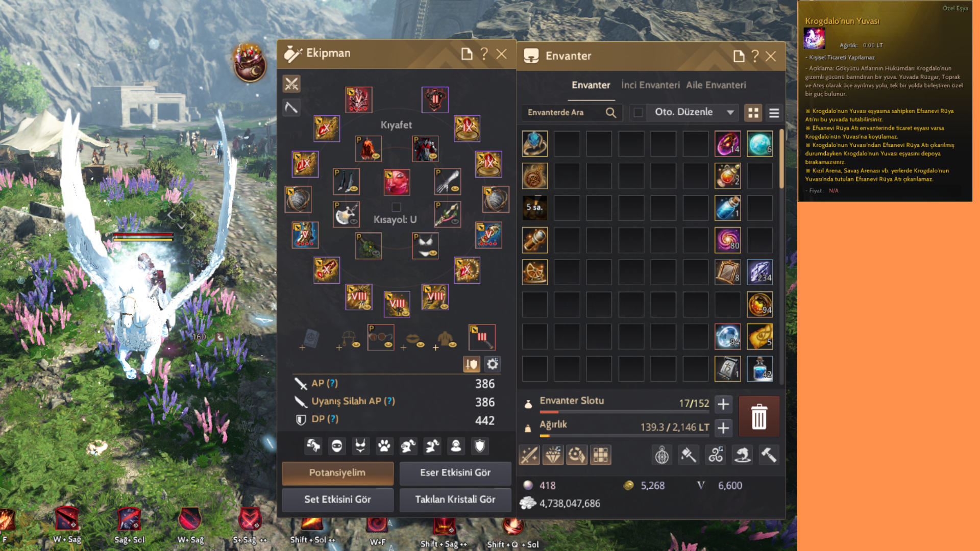Open the Ekipman help question mark
The height and width of the screenshot is (551, 980).
pyautogui.click(x=484, y=54)
